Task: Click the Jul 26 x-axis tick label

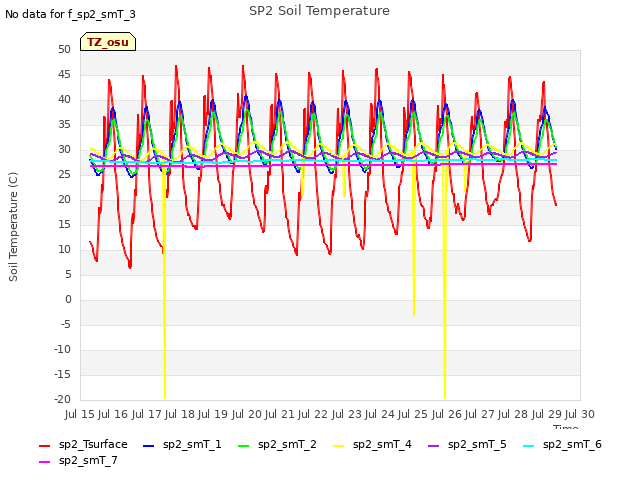Action: tap(446, 414)
